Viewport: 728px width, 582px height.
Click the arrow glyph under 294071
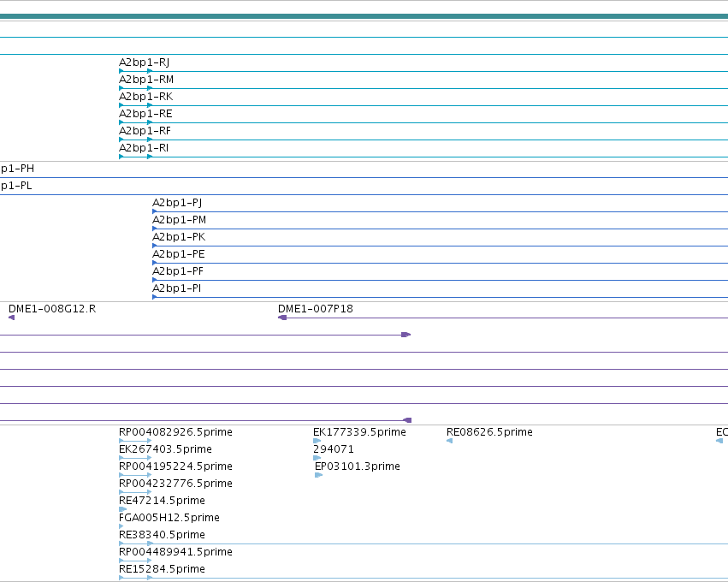[317, 458]
